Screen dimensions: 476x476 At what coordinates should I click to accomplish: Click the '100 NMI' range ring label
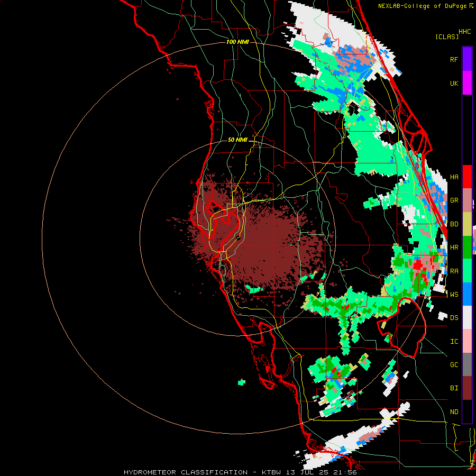tap(237, 42)
